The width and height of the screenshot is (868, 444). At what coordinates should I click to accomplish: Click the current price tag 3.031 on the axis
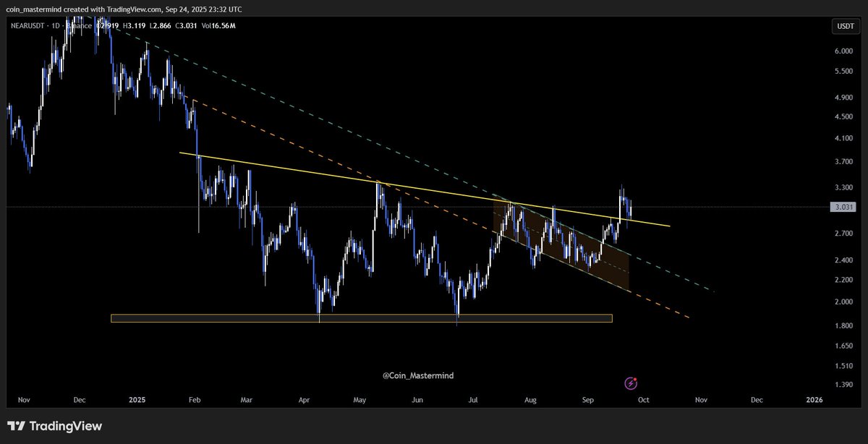(844, 208)
